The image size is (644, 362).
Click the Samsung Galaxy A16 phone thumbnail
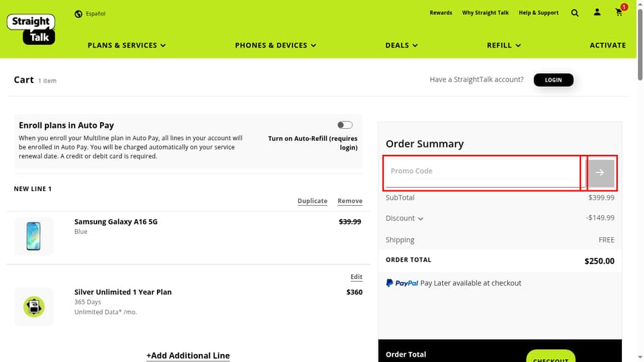coord(34,236)
